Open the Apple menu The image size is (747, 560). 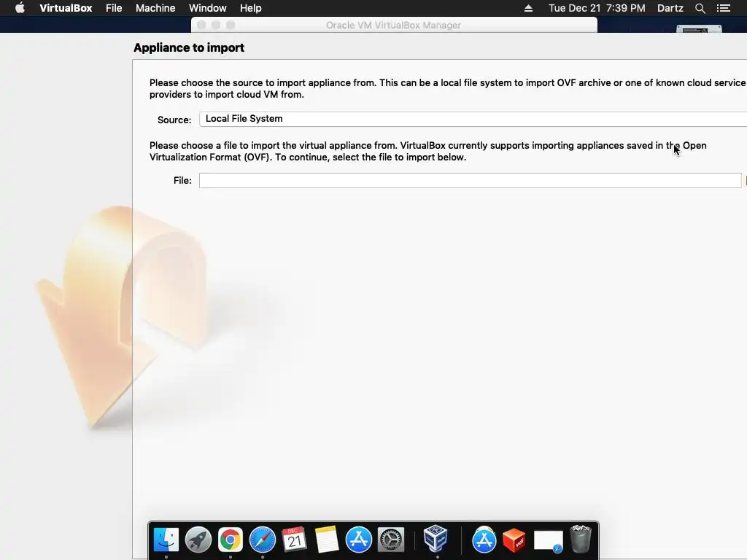(20, 8)
